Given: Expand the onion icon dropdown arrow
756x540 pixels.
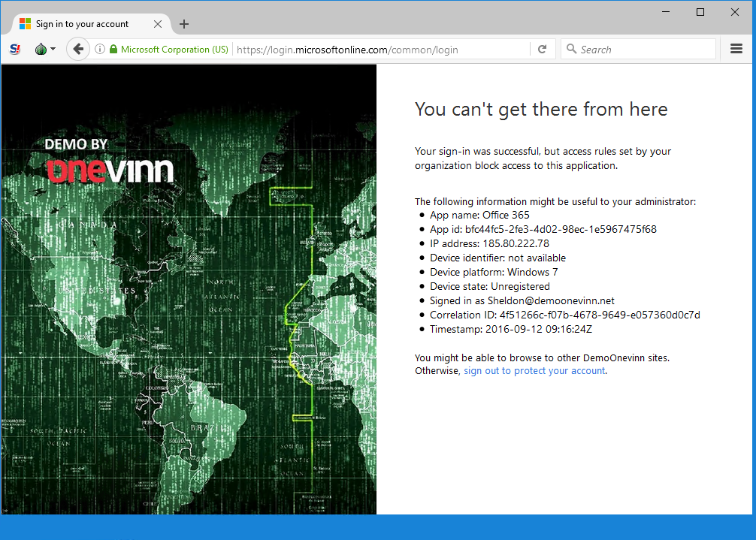Looking at the screenshot, I should click(x=53, y=50).
